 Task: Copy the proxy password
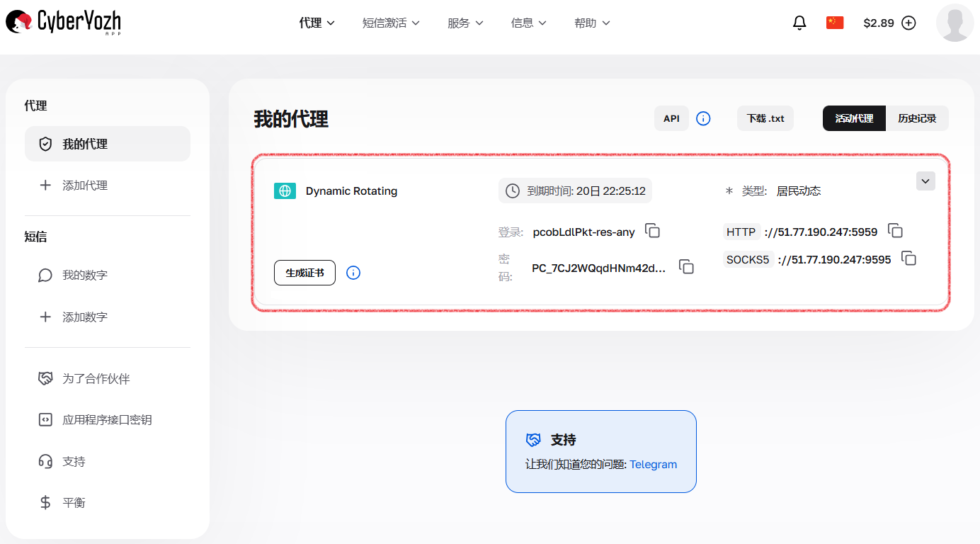pos(686,266)
